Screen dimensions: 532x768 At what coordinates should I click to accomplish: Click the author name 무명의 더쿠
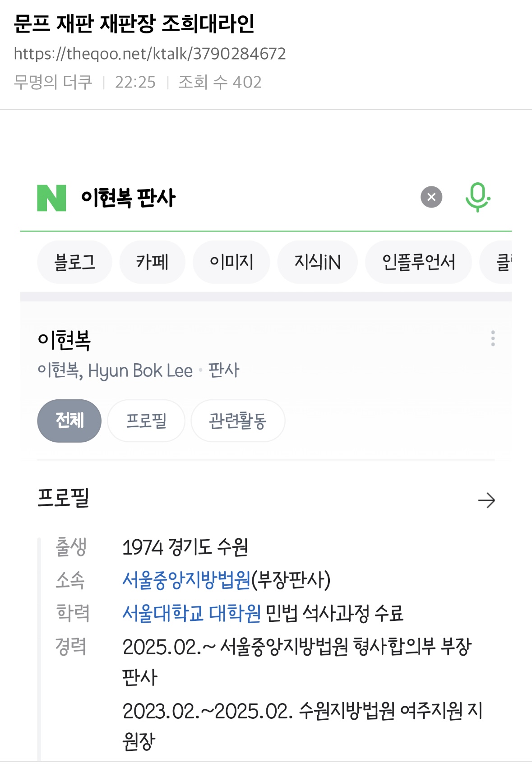[x=53, y=82]
